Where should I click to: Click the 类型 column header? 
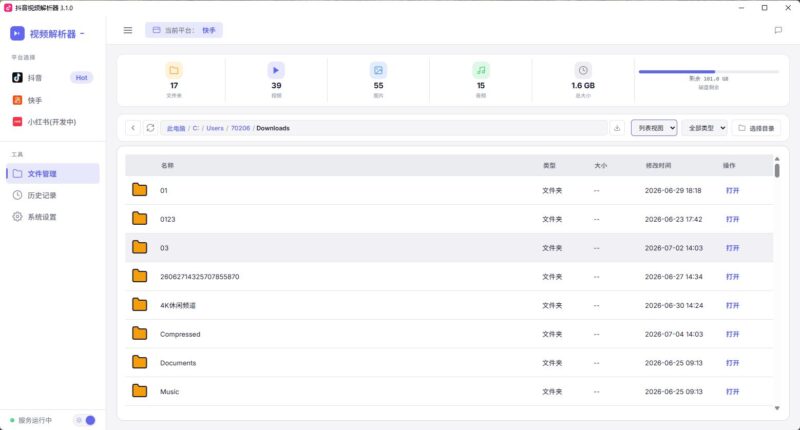click(549, 165)
